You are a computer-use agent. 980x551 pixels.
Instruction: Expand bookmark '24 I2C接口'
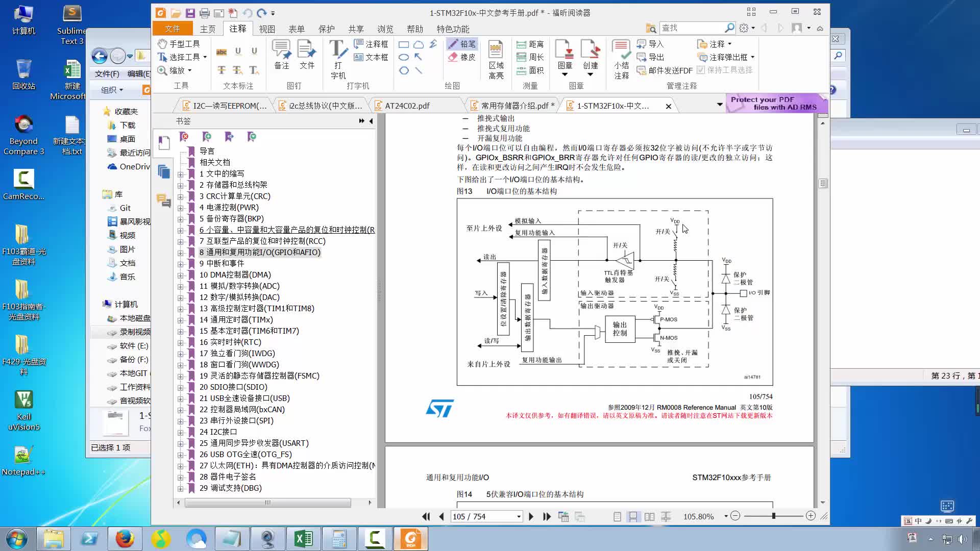click(x=180, y=432)
